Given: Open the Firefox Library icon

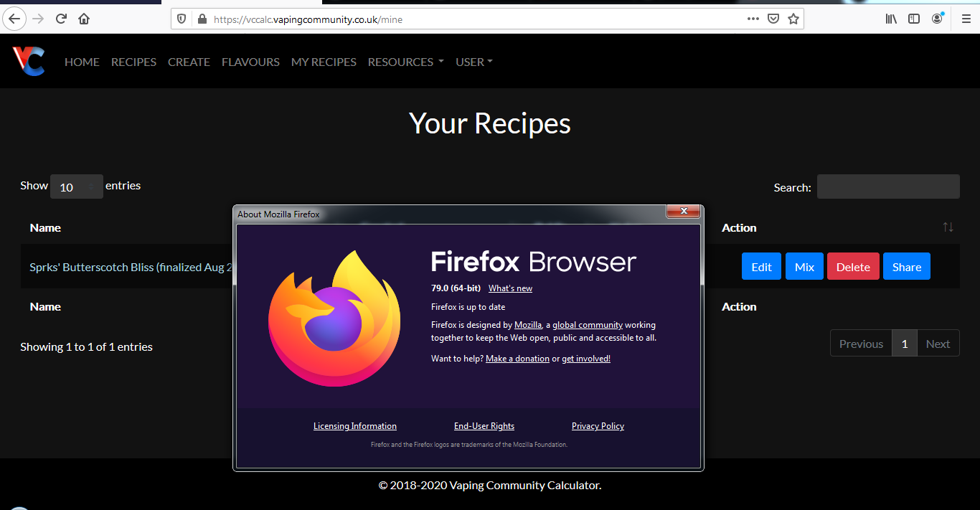Looking at the screenshot, I should click(891, 19).
